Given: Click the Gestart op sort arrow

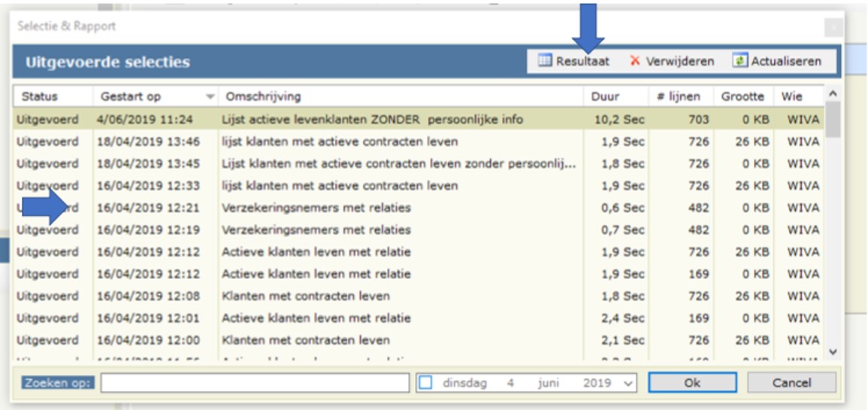Looking at the screenshot, I should pos(210,97).
